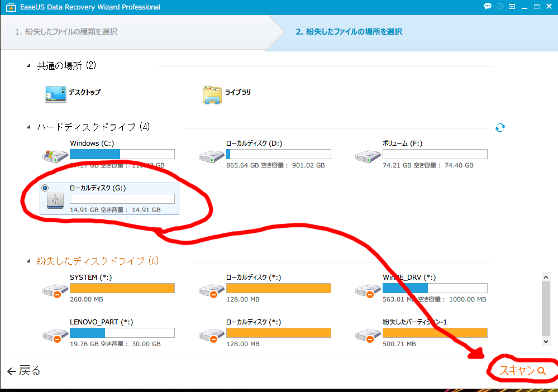Click the WinRE_DRV capacity bar

[435, 288]
